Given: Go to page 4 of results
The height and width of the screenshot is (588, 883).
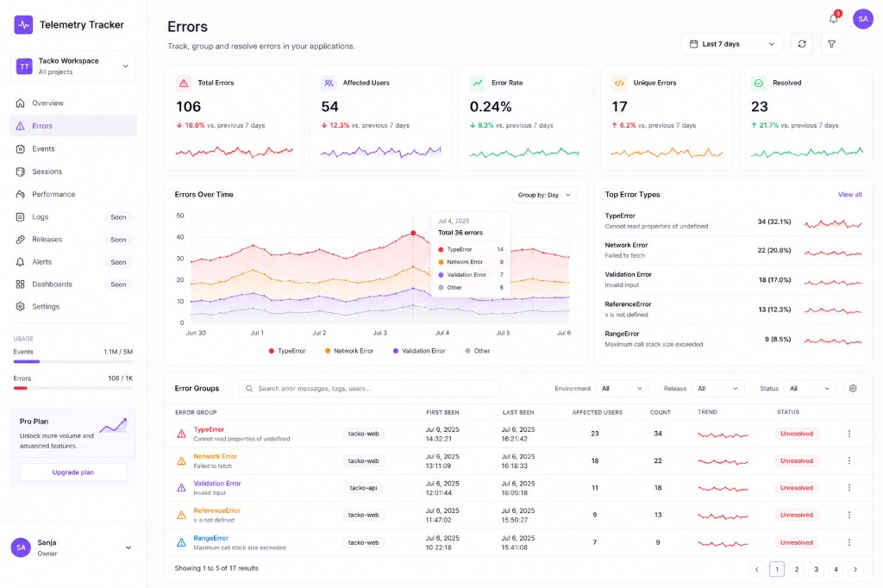Looking at the screenshot, I should [x=836, y=569].
